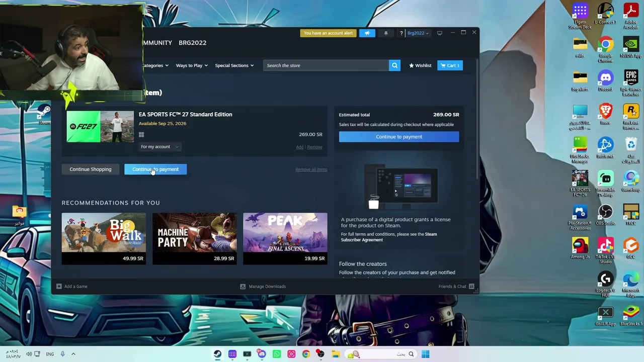The image size is (644, 362).
Task: Click the Friends & Chat label
Action: tap(452, 287)
